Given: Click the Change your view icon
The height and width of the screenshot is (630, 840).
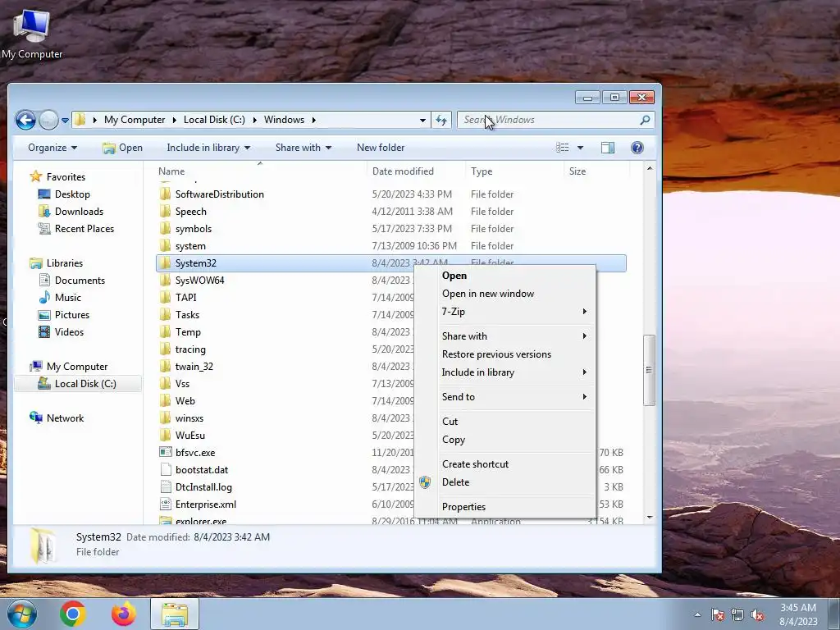Looking at the screenshot, I should 562,148.
